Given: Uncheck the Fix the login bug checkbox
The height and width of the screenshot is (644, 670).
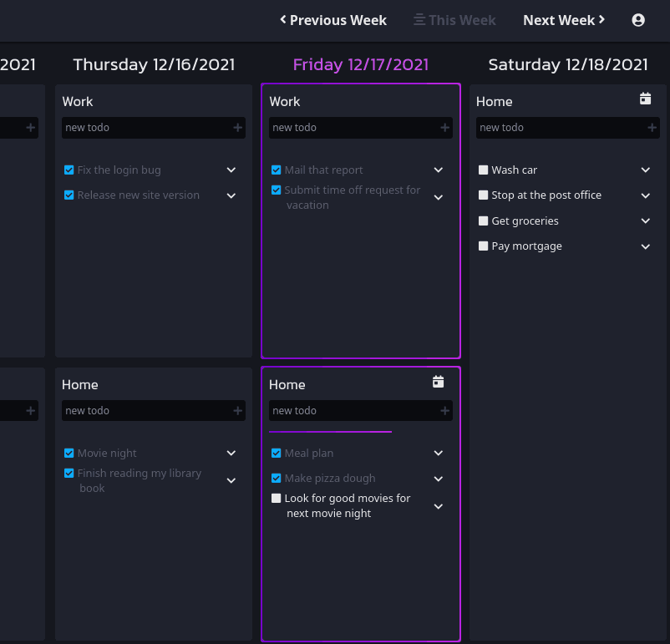Looking at the screenshot, I should 69,170.
